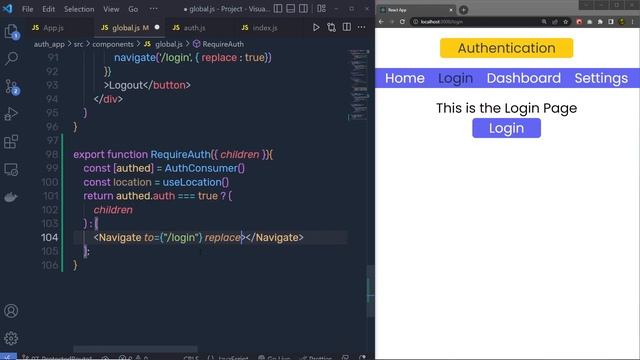
Task: Open the Edit menu
Action: [48, 9]
